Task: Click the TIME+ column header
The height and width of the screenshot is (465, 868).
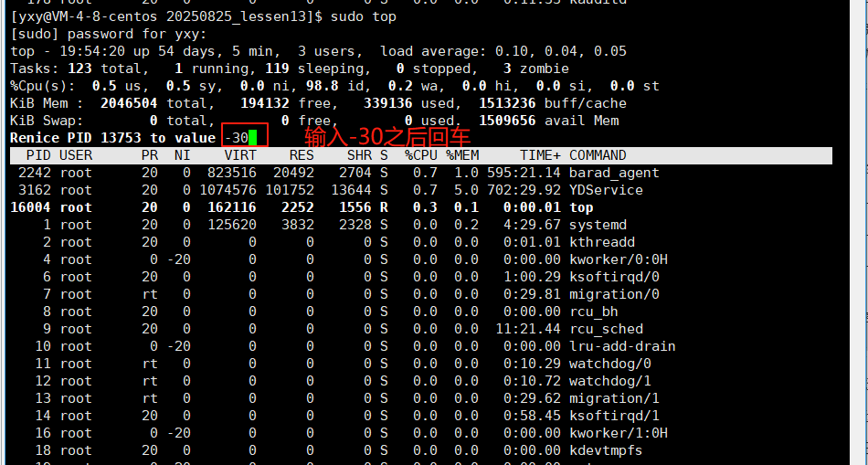Action: coord(540,155)
